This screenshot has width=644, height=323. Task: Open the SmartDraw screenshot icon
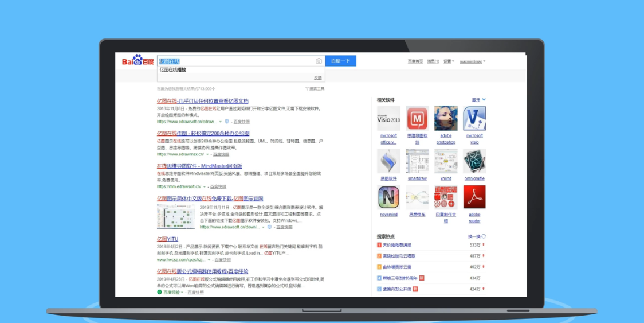coord(417,161)
